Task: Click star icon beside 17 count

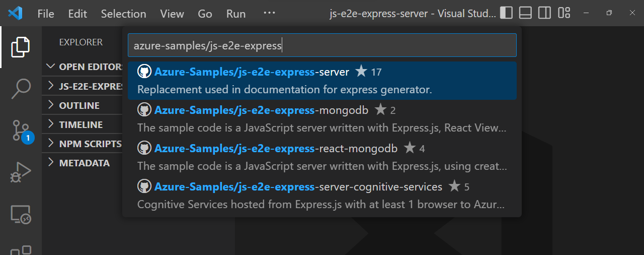Action: [x=361, y=71]
